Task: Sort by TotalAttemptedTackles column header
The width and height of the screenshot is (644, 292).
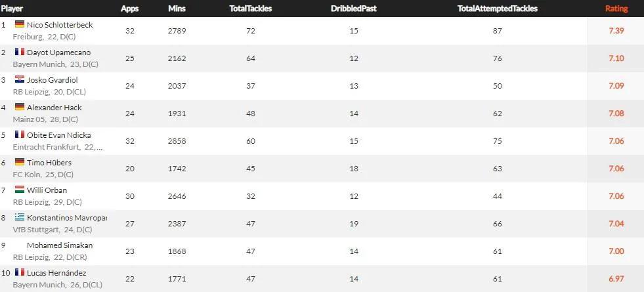Action: (x=497, y=9)
